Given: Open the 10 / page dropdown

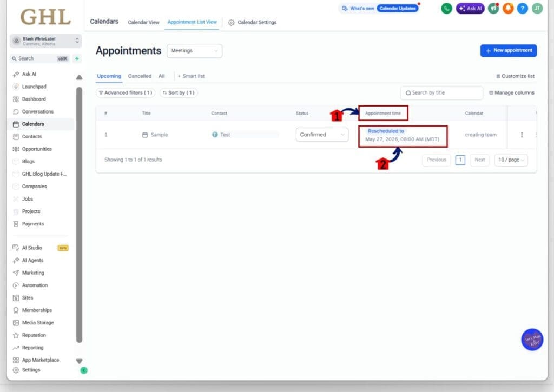Looking at the screenshot, I should (511, 160).
